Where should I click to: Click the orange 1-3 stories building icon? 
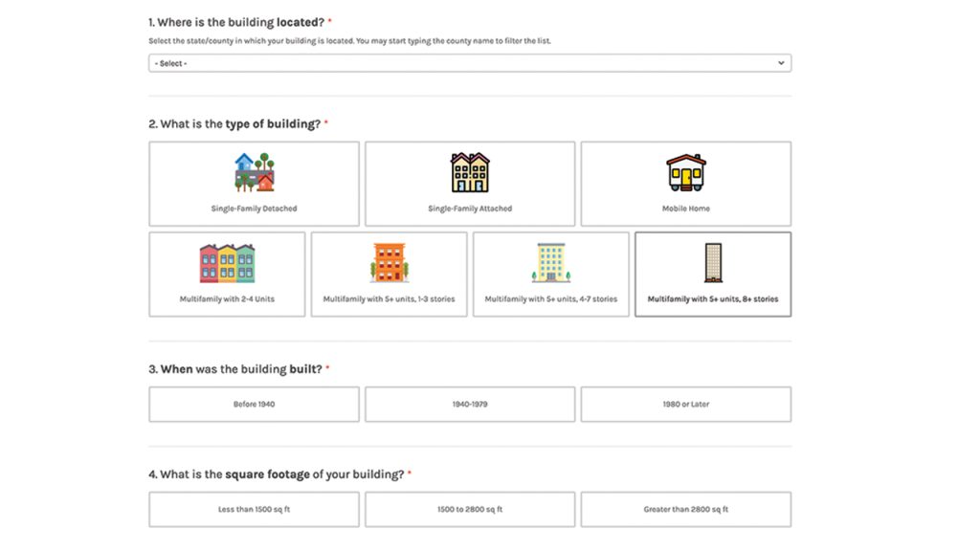pyautogui.click(x=389, y=263)
